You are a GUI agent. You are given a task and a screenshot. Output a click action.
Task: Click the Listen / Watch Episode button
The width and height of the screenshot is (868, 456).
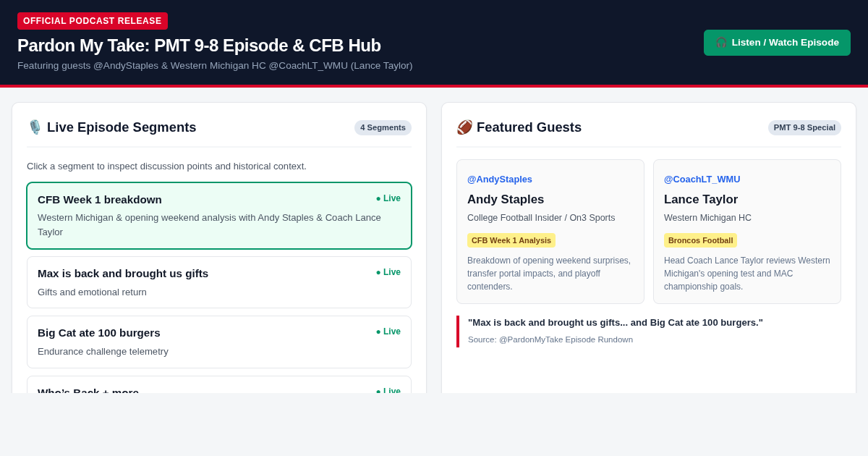pyautogui.click(x=777, y=43)
